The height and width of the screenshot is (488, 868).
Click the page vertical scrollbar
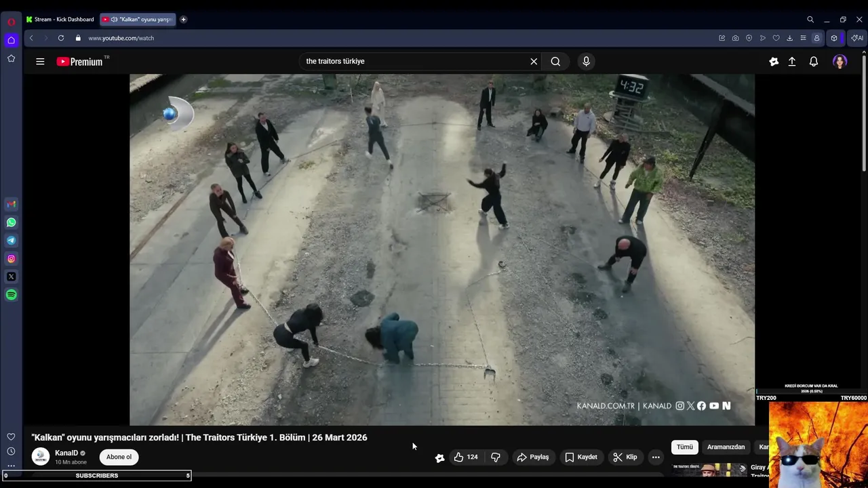click(x=864, y=112)
